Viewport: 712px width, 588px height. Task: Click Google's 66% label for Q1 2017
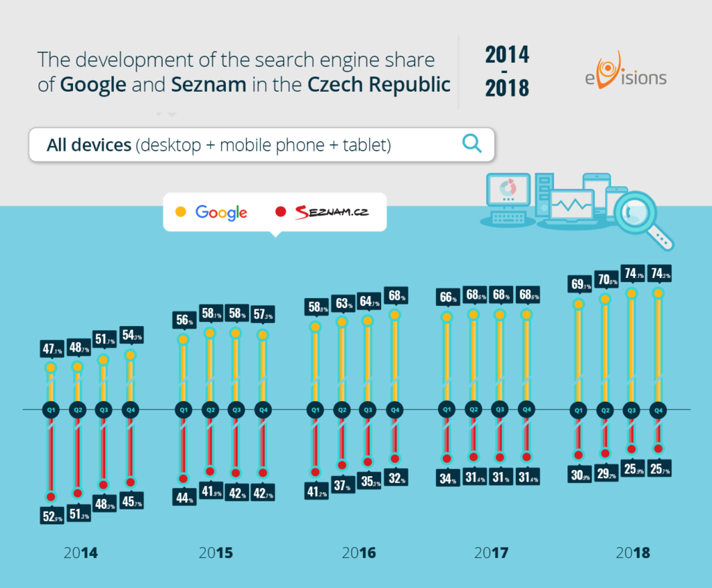point(448,297)
